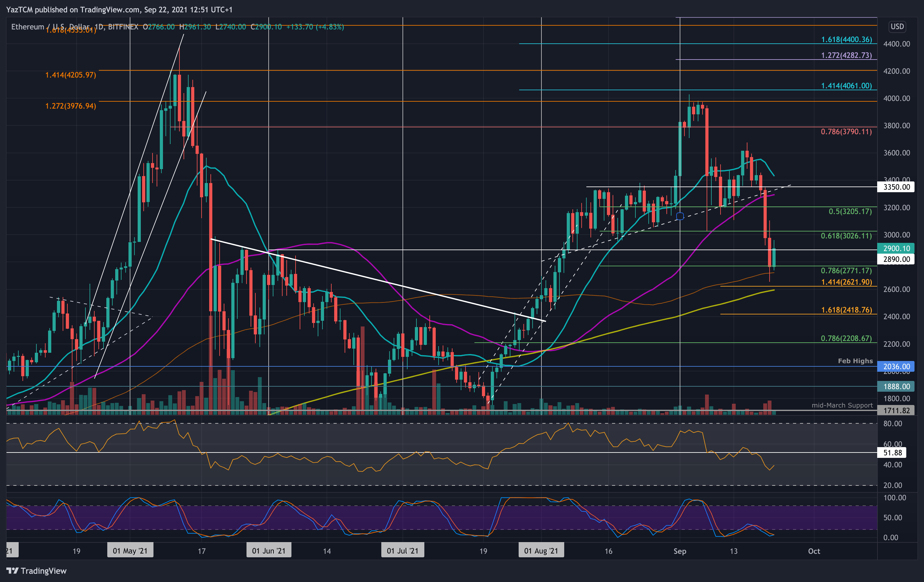
Task: Select the mid-March Support annotation
Action: point(842,405)
